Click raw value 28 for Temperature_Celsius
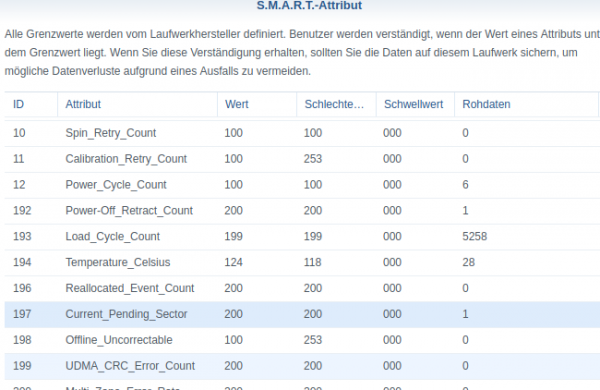 (x=468, y=263)
